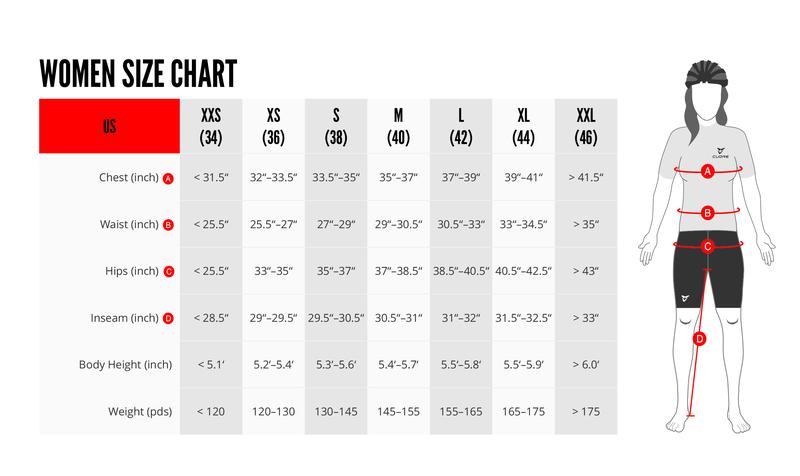Click the 38.5"–40.5" hips cell for size L

461,271
